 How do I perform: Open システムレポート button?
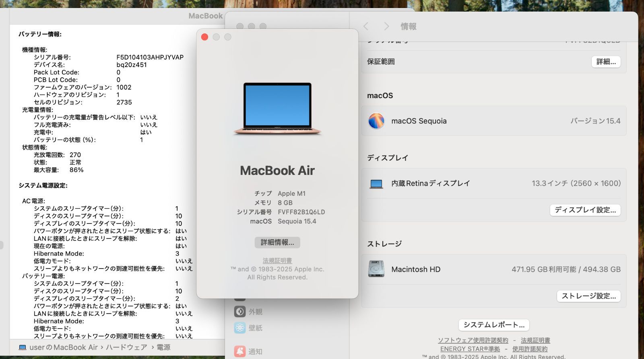494,325
